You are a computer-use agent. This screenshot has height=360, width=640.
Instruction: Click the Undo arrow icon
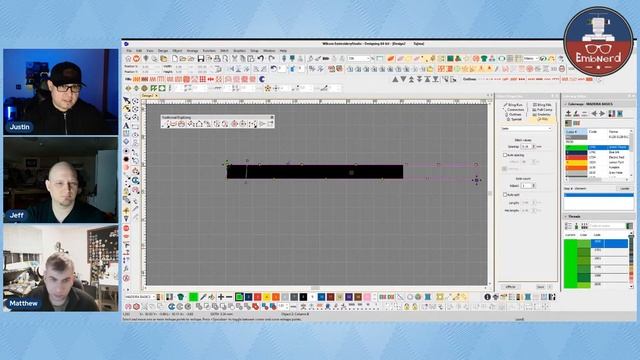tap(261, 59)
